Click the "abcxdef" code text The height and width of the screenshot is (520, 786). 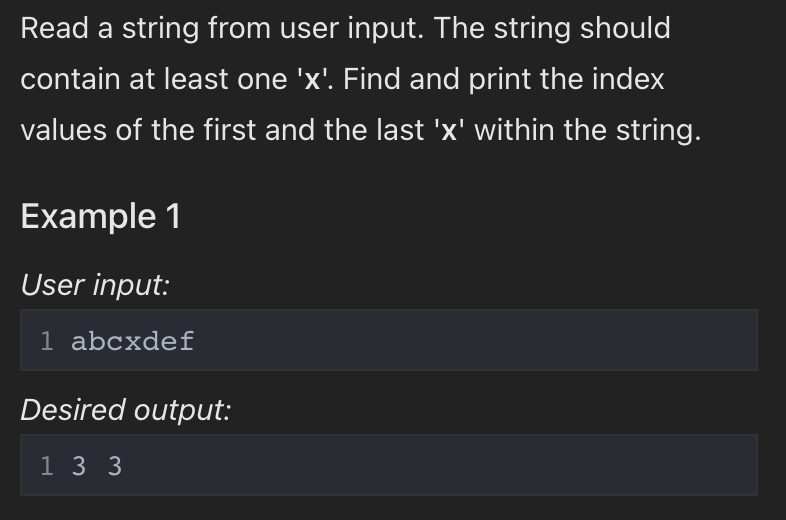click(133, 341)
